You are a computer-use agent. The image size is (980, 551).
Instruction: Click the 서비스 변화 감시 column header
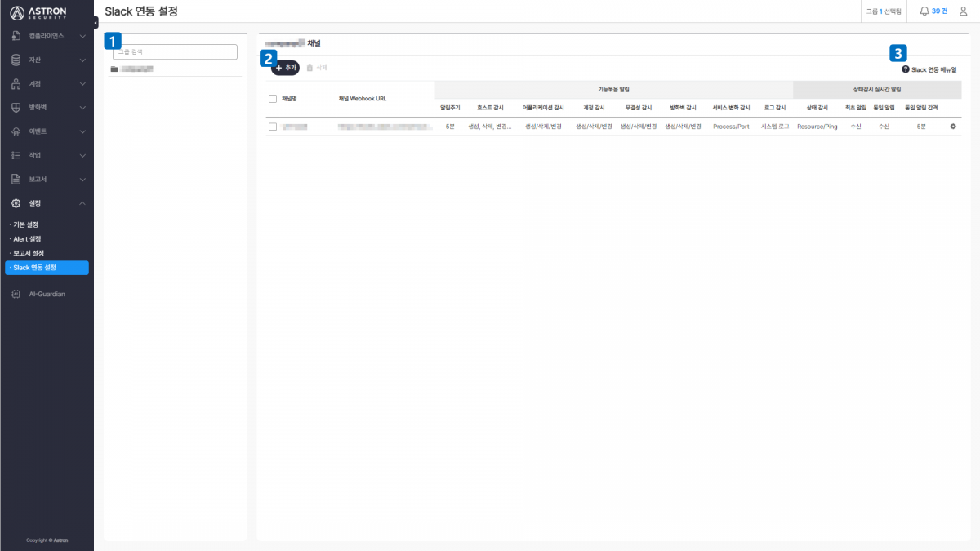[731, 107]
